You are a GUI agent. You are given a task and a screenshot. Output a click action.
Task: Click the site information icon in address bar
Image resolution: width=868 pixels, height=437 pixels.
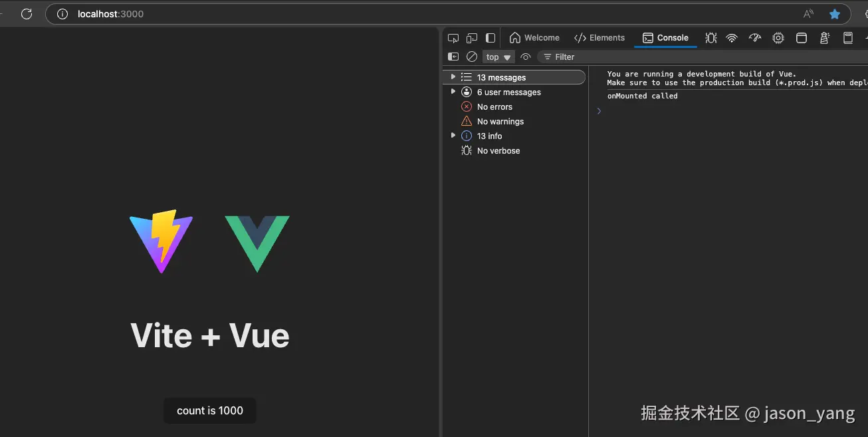pyautogui.click(x=62, y=14)
